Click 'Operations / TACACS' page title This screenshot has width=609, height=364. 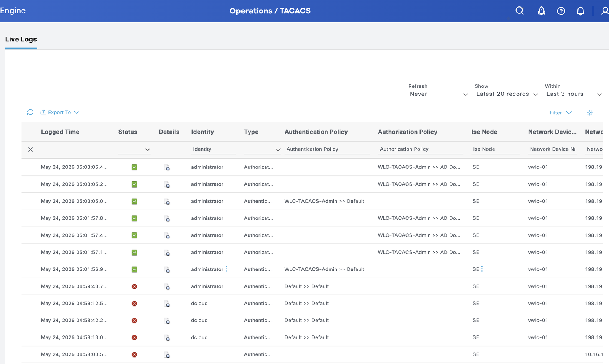tap(270, 11)
